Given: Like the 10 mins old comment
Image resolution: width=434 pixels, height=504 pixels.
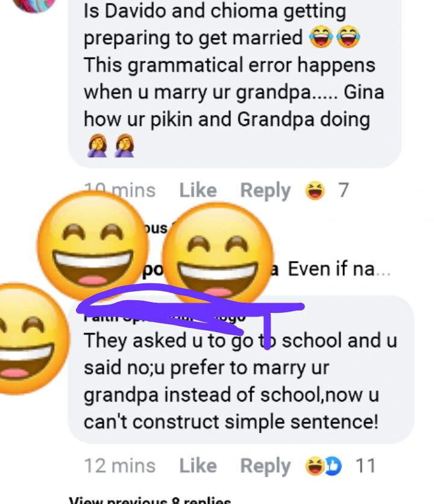Looking at the screenshot, I should [x=198, y=191].
